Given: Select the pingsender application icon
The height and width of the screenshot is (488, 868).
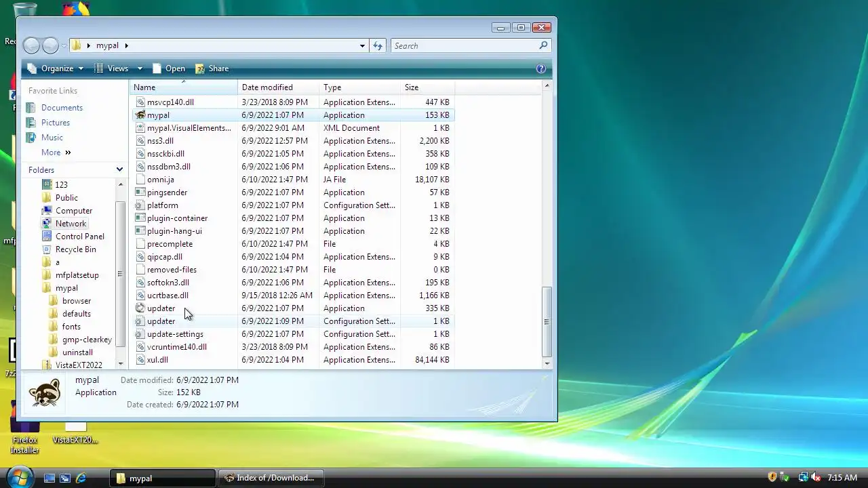Looking at the screenshot, I should [140, 192].
